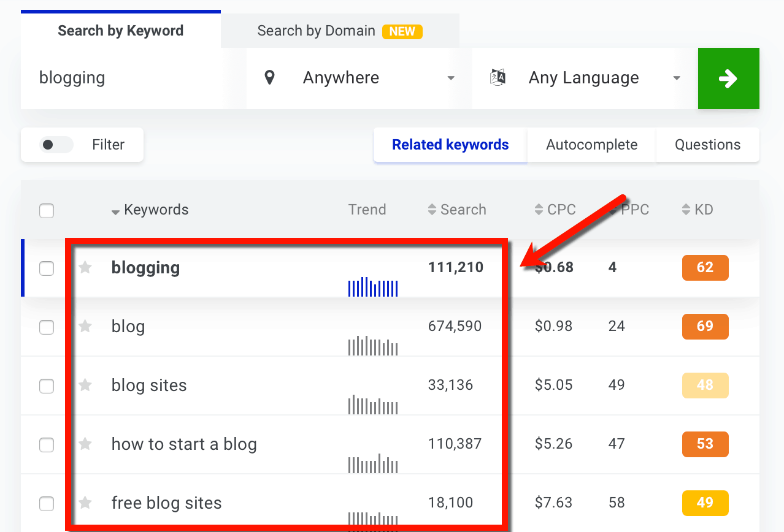Check the select-all checkbox in header
Image resolution: width=784 pixels, height=532 pixels.
coord(47,211)
